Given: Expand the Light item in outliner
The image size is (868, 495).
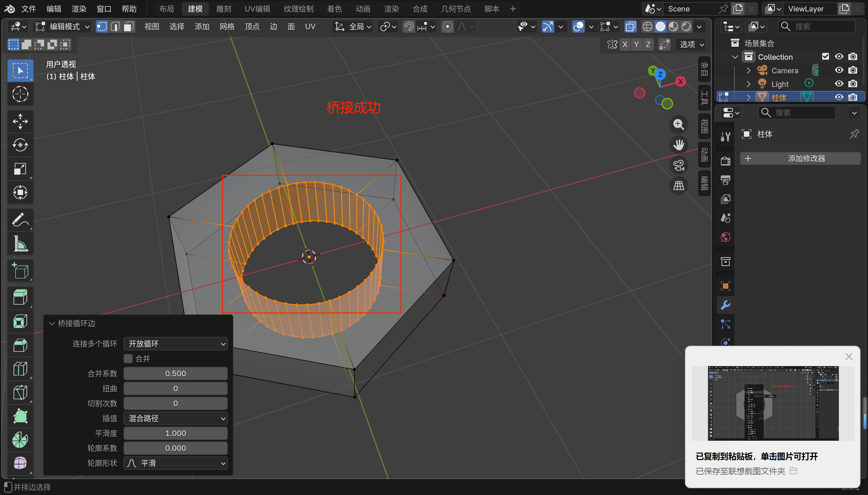Looking at the screenshot, I should pyautogui.click(x=748, y=84).
